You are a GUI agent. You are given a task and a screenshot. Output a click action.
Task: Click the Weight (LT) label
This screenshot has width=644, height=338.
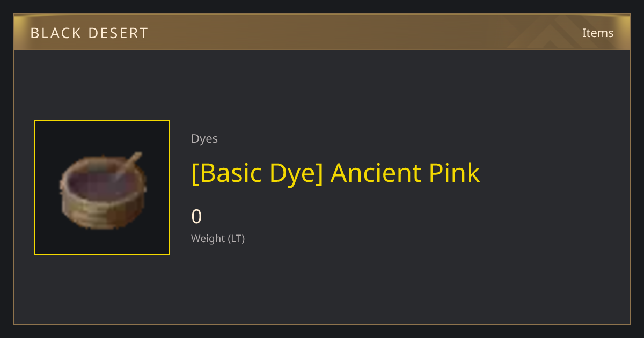click(x=218, y=239)
